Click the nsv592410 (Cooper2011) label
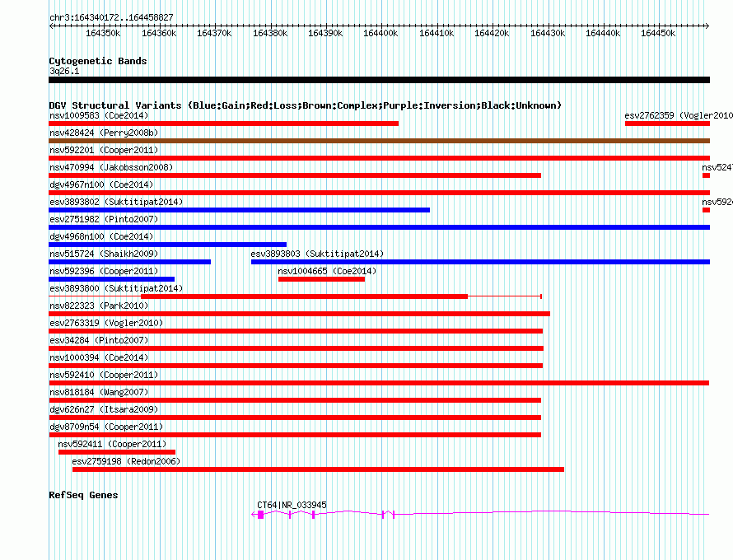Screen dimensions: 733x560 tap(104, 375)
